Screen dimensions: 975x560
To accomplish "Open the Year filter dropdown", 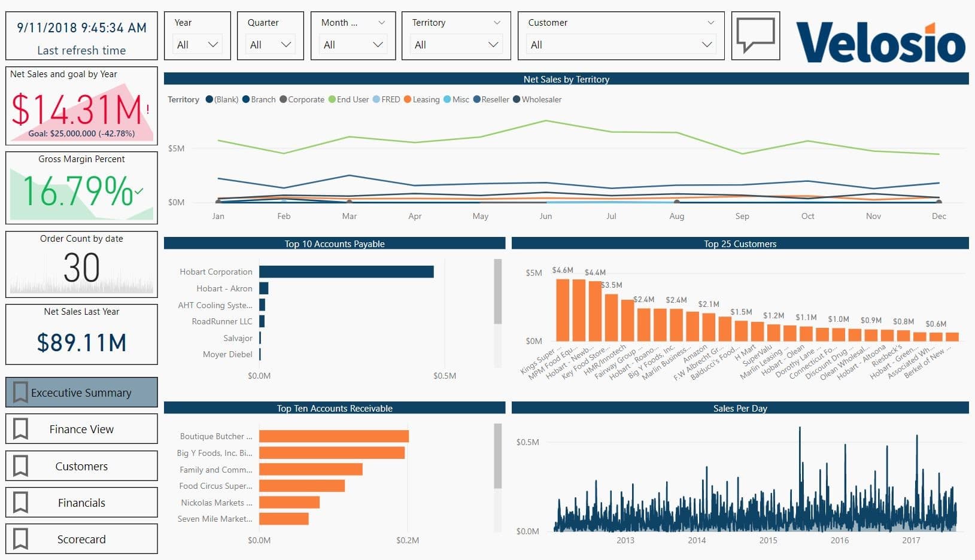I will (x=212, y=44).
